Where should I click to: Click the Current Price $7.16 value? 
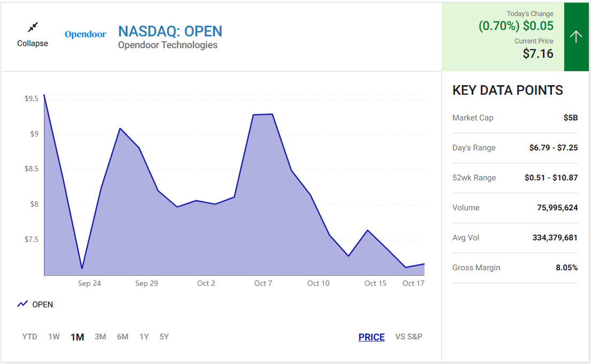click(x=538, y=54)
